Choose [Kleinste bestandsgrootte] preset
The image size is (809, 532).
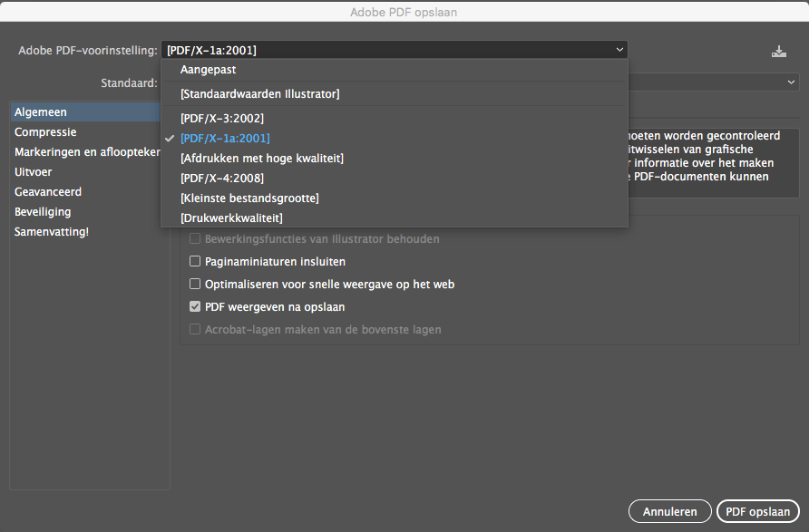coord(395,198)
